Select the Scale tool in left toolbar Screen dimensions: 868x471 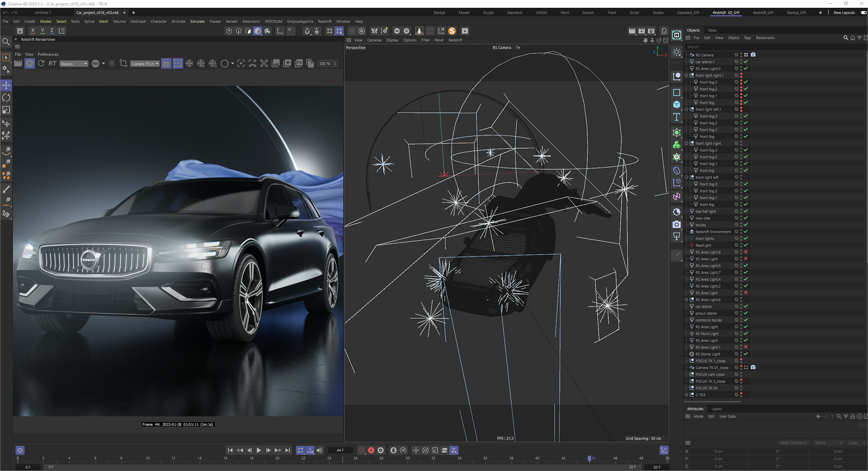(x=6, y=110)
